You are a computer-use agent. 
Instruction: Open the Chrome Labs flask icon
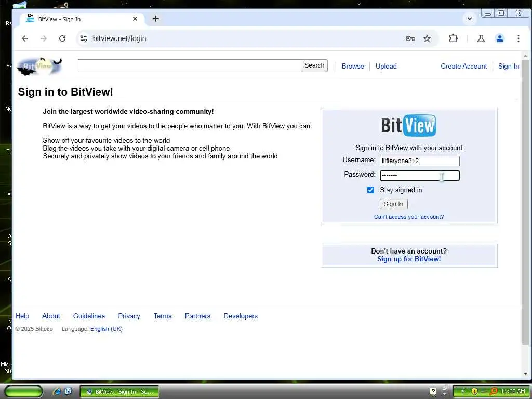click(481, 38)
